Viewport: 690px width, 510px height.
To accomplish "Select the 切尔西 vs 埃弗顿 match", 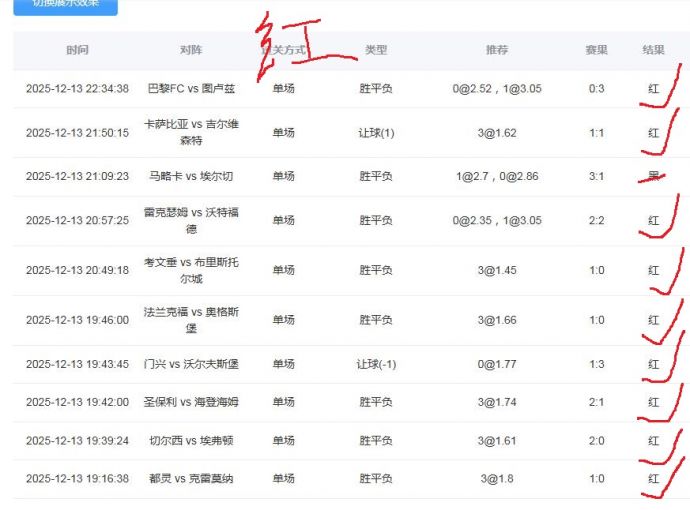I will (191, 440).
